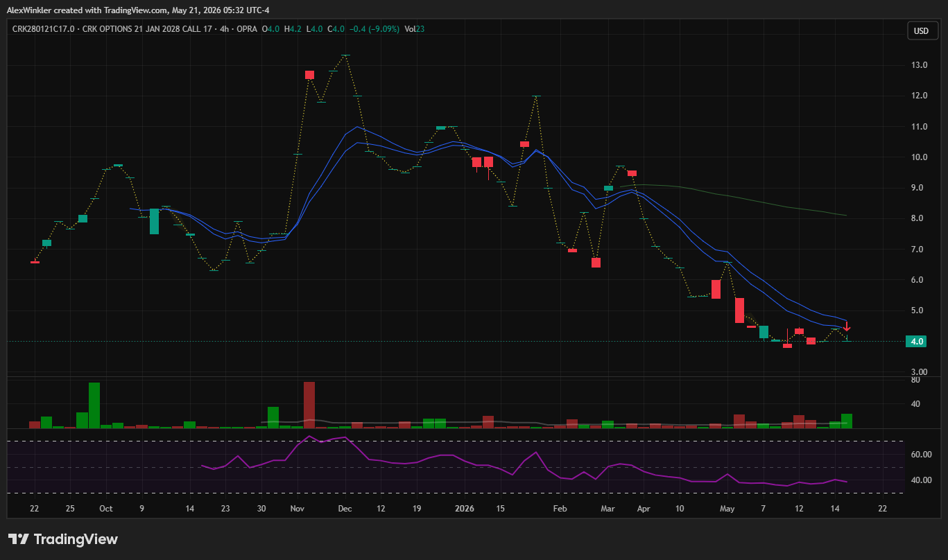Click the 30 date label on time axis
This screenshot has height=560, width=948.
[x=261, y=508]
